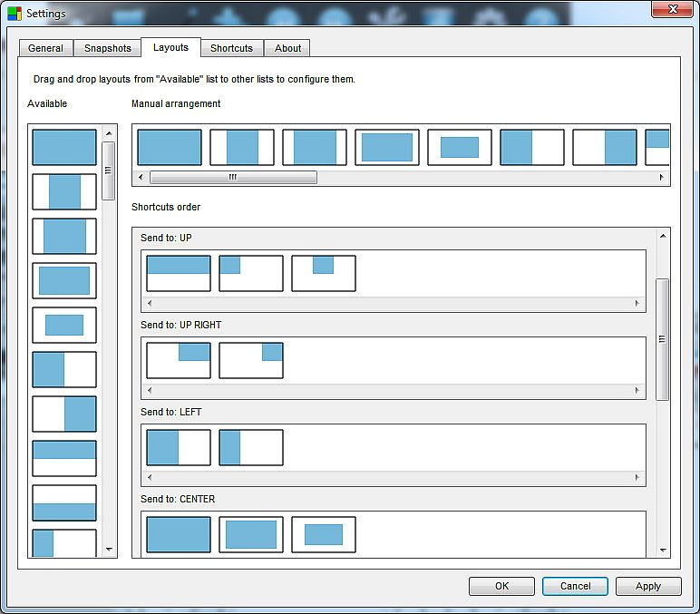Choose bottom-half layout in Available list
Viewport: 700px width, 614px height.
[63, 502]
